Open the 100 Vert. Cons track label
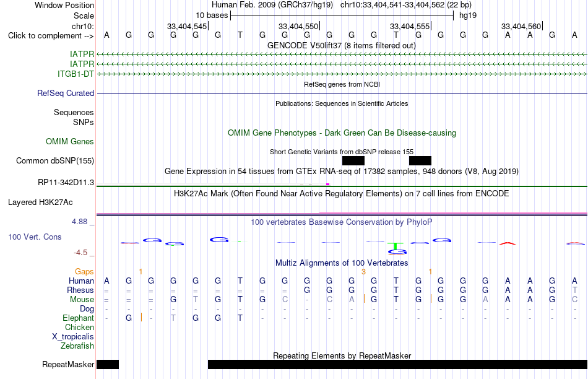 click(35, 237)
